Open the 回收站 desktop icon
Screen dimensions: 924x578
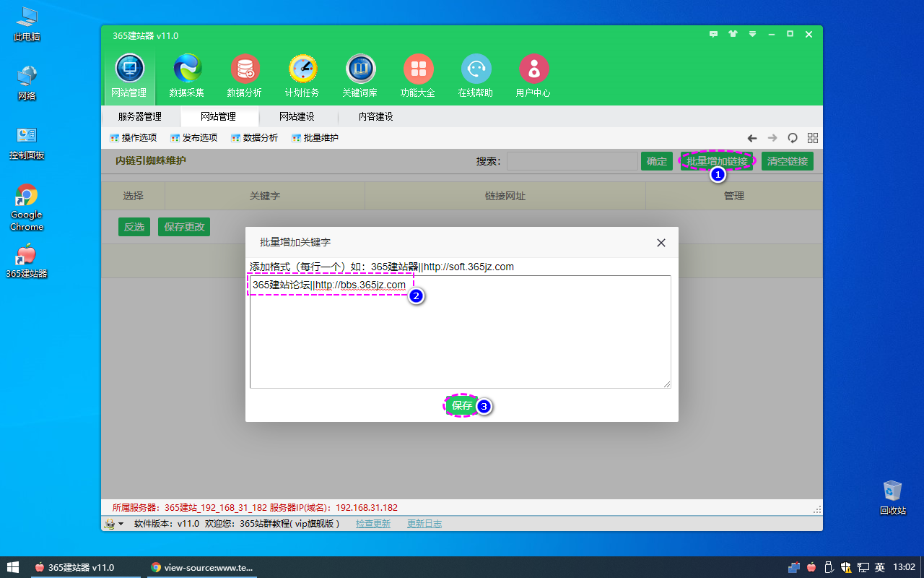coord(893,497)
